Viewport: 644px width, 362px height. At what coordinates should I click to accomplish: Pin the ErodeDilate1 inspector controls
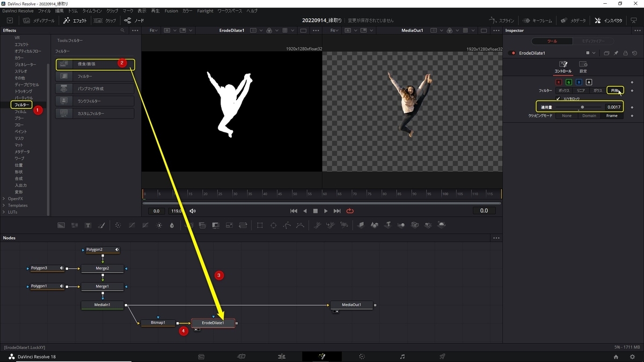click(x=616, y=53)
